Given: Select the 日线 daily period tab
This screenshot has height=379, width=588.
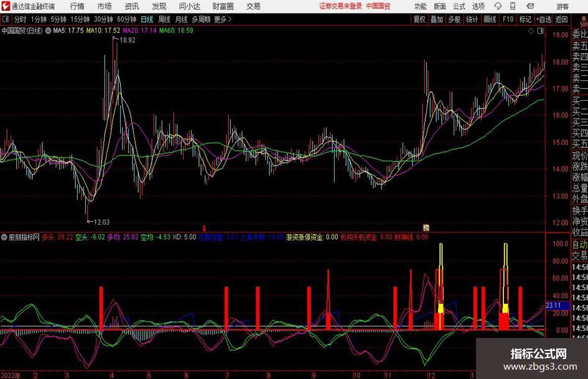Looking at the screenshot, I should (147, 19).
